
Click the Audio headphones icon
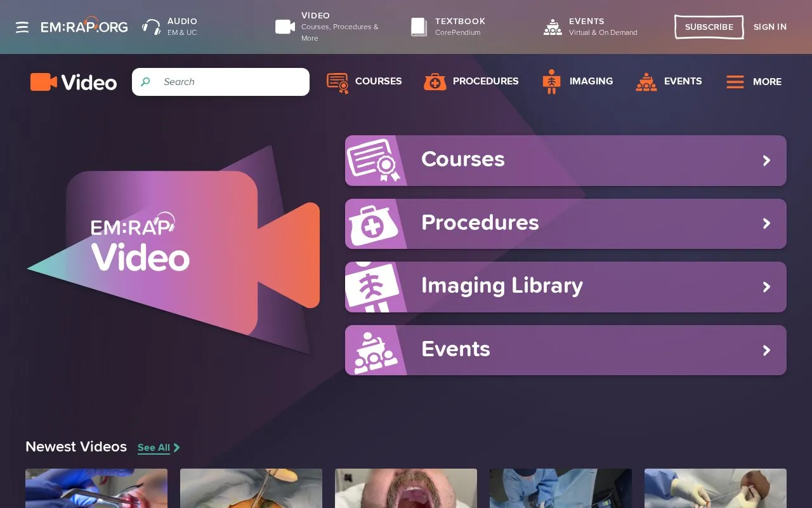click(151, 27)
